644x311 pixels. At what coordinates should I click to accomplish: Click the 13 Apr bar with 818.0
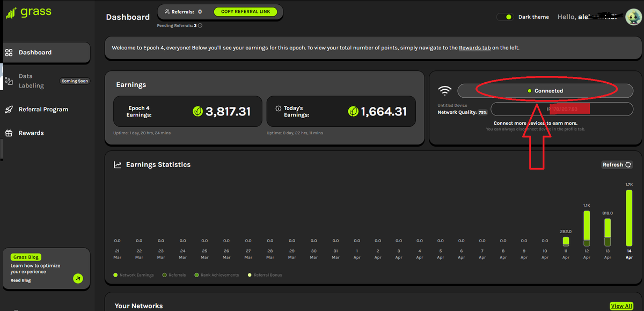pyautogui.click(x=608, y=233)
